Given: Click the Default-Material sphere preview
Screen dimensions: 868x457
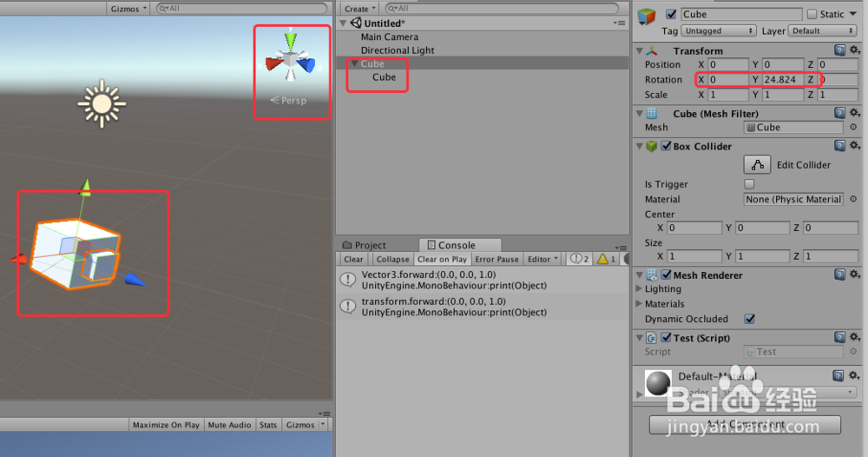Looking at the screenshot, I should point(658,383).
